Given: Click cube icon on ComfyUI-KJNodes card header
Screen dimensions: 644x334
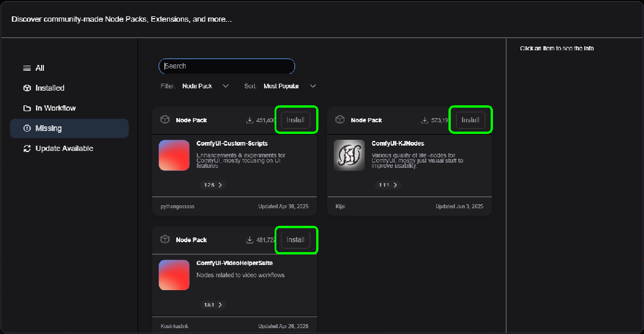Looking at the screenshot, I should [x=340, y=120].
